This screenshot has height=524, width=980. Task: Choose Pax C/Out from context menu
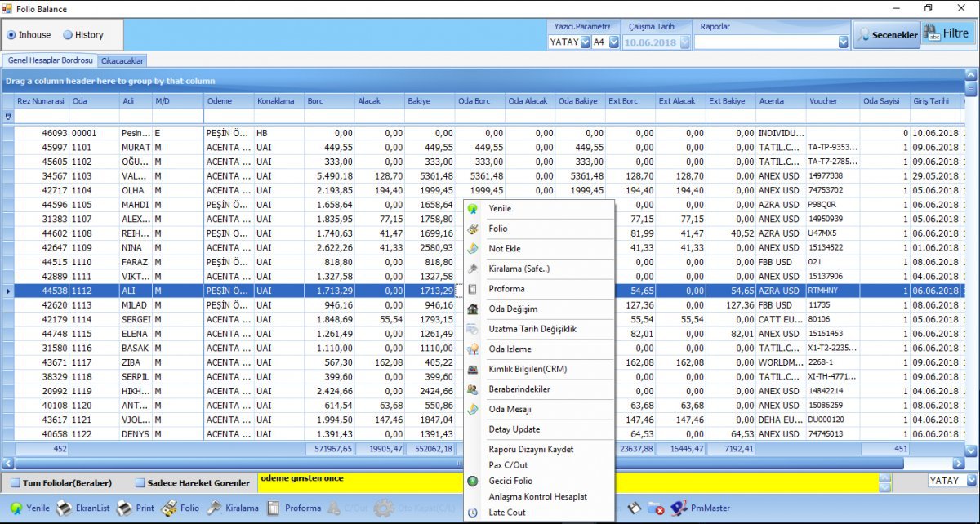click(506, 465)
